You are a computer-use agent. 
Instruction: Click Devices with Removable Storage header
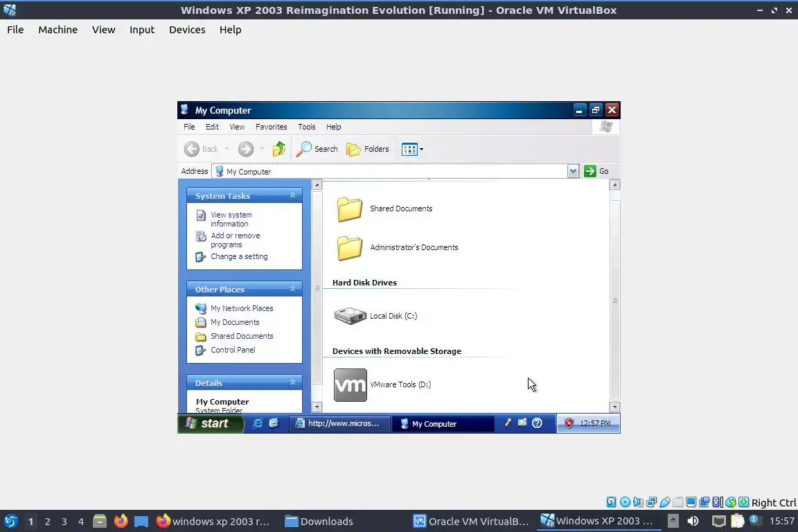pyautogui.click(x=396, y=351)
